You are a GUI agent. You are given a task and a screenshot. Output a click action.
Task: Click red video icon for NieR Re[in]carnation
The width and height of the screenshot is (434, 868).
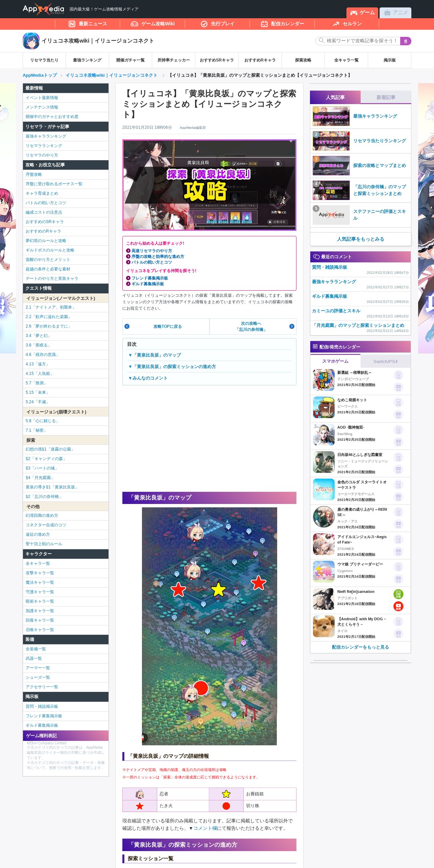click(x=398, y=606)
